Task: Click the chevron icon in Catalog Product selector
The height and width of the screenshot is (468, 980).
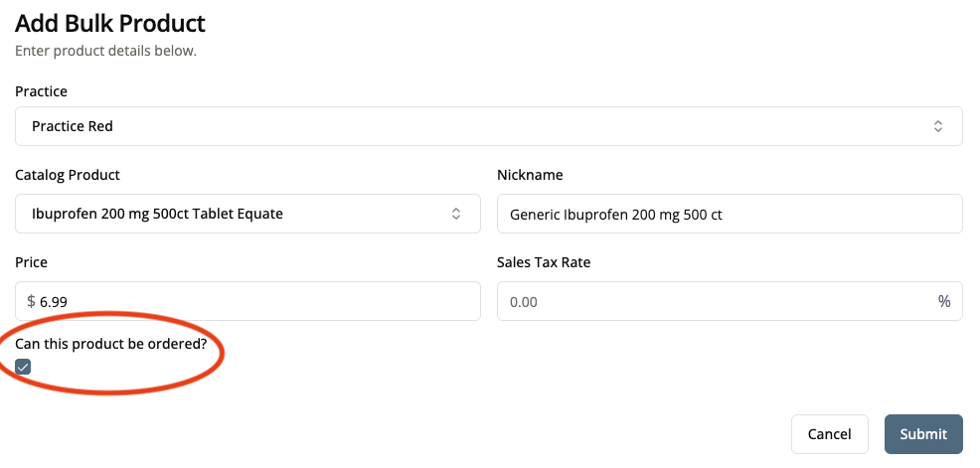Action: pos(456,214)
